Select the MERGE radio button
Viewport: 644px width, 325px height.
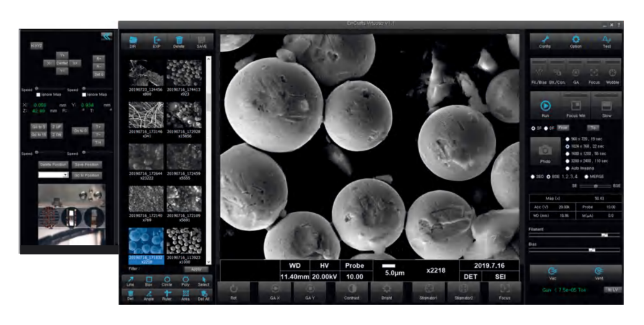586,176
